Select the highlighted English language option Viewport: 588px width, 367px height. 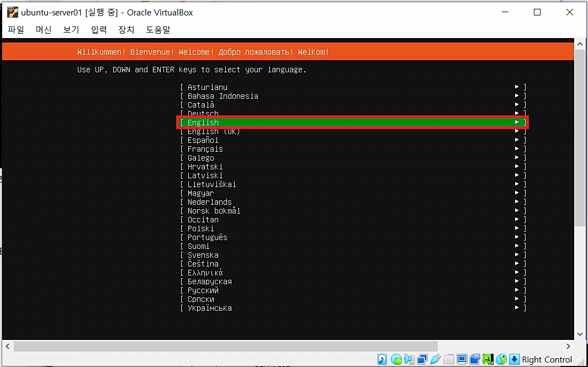tap(352, 122)
